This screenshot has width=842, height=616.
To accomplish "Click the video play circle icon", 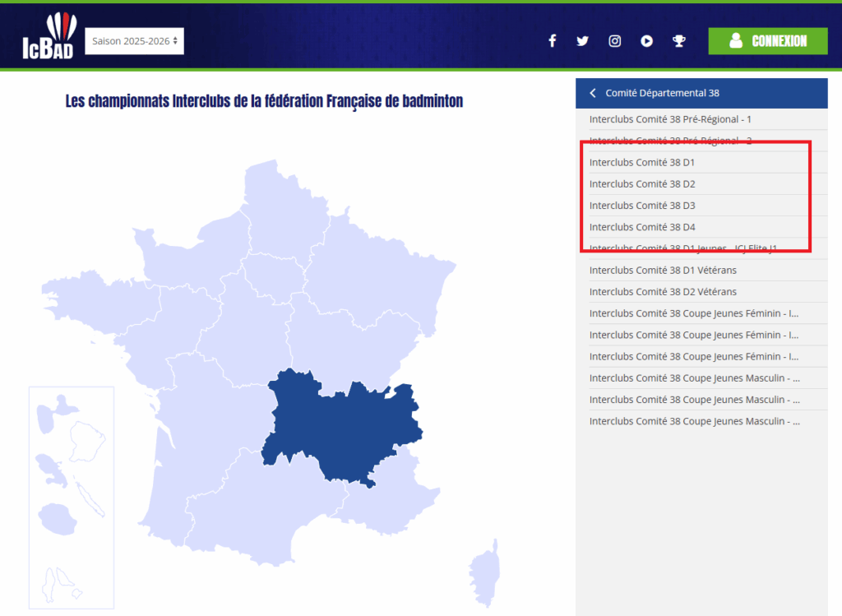I will pyautogui.click(x=647, y=41).
